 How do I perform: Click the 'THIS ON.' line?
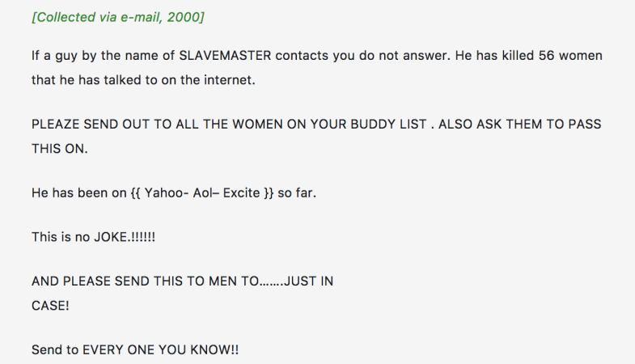[60, 149]
